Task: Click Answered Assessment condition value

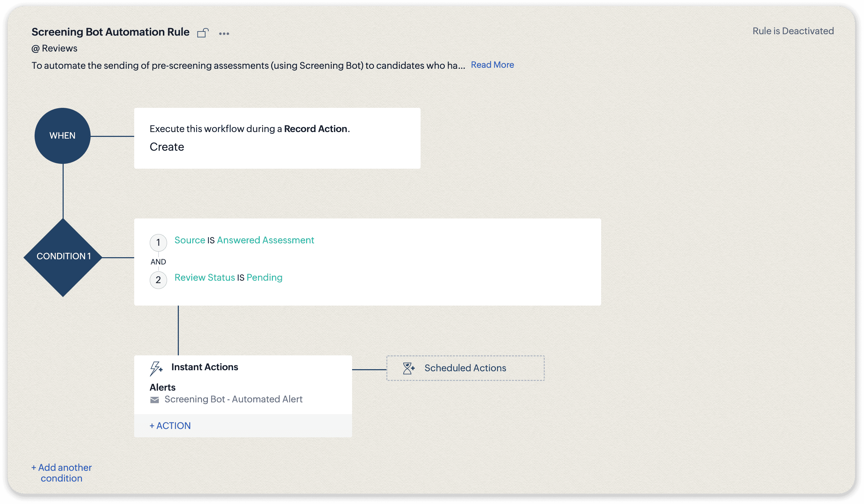Action: (265, 240)
